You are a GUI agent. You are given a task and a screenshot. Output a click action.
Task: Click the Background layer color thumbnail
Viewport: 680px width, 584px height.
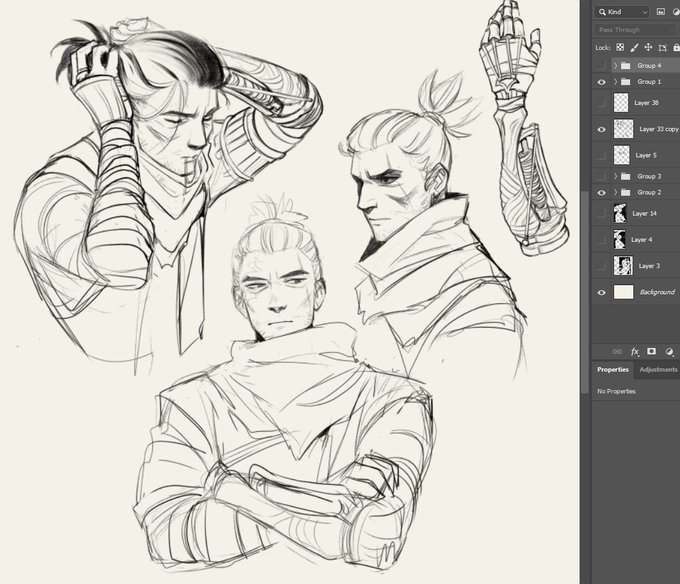623,292
